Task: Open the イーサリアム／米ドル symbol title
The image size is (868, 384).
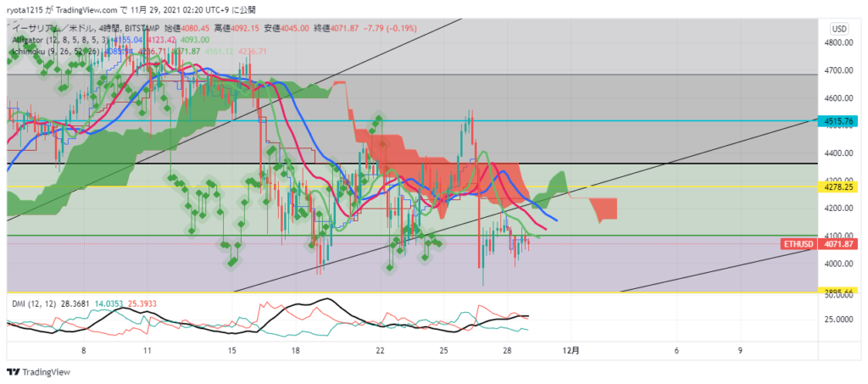Action: pyautogui.click(x=53, y=27)
